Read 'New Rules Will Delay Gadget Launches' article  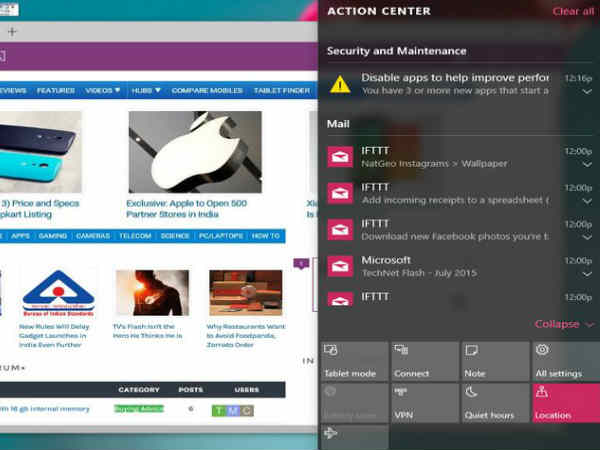click(54, 336)
